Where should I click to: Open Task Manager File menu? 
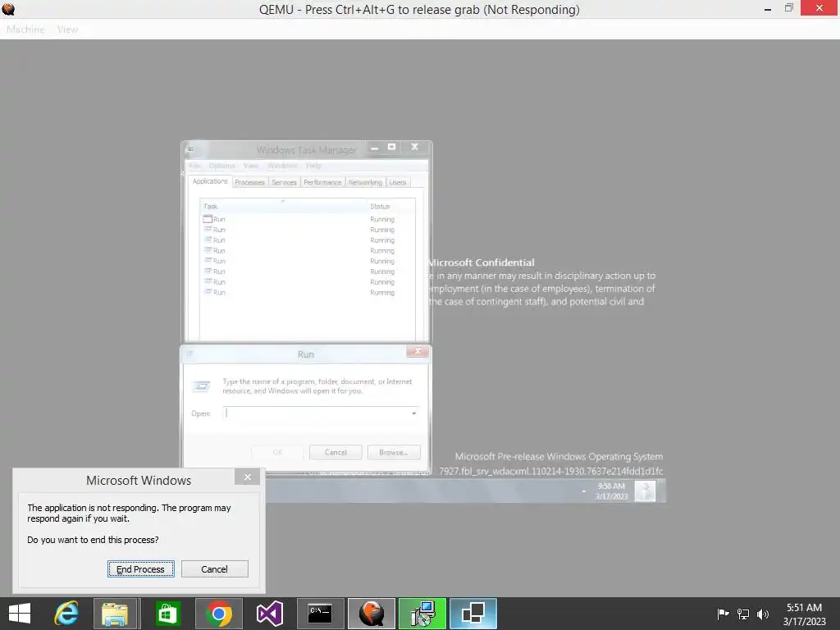[x=194, y=166]
